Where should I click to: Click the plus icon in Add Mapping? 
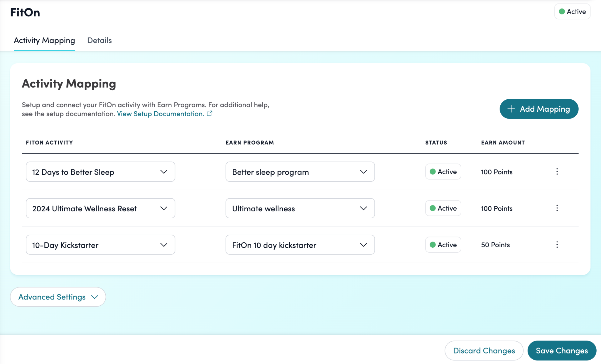pos(511,109)
